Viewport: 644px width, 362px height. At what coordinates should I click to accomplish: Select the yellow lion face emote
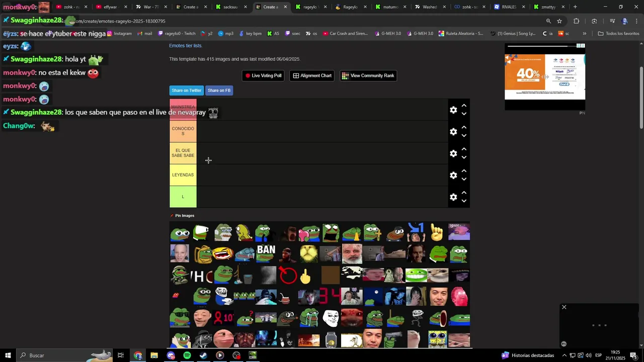309,253
